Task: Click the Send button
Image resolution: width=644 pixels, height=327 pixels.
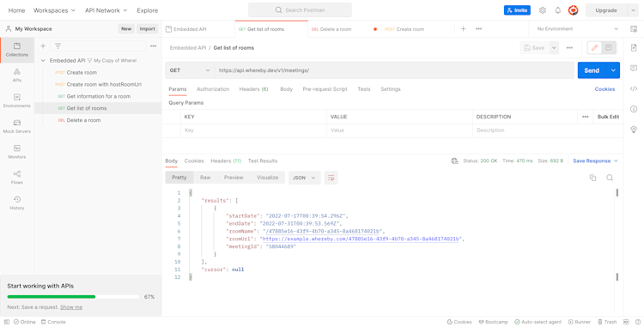Action: pos(592,70)
